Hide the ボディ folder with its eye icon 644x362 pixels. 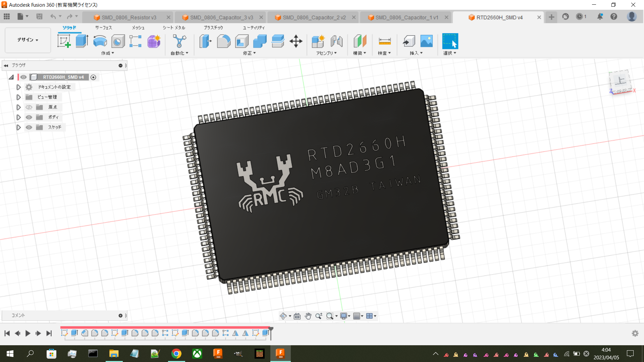click(x=29, y=117)
